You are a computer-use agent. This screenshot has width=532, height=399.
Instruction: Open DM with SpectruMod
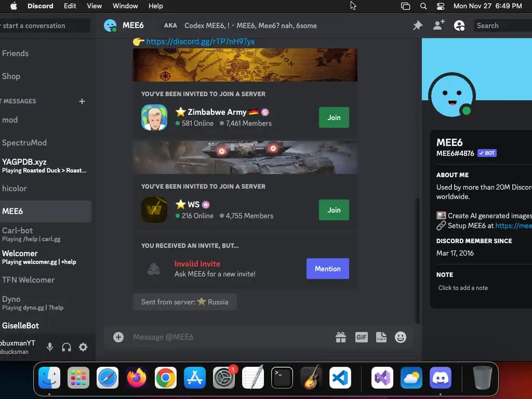(x=46, y=143)
